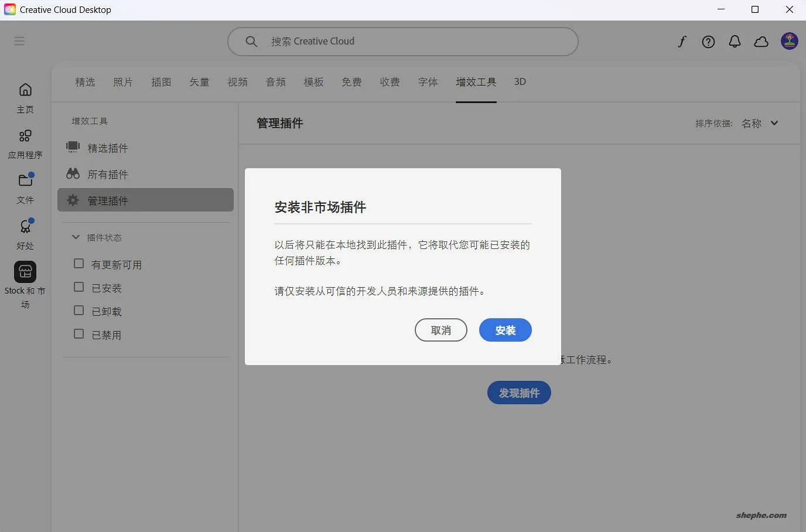Click the 安装非市场插件 dialog title
Screen dimensions: 806x532
(x=320, y=207)
